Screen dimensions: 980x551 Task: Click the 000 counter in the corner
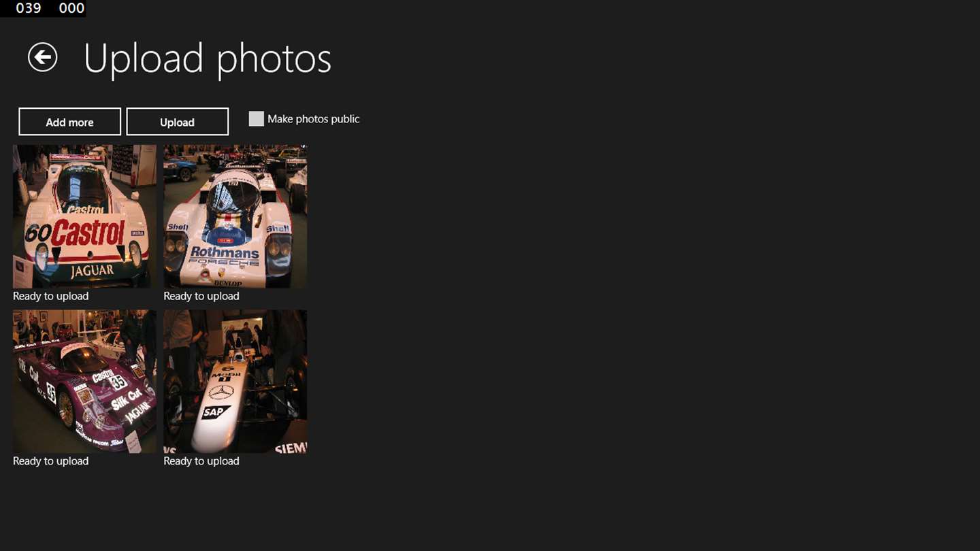(71, 8)
